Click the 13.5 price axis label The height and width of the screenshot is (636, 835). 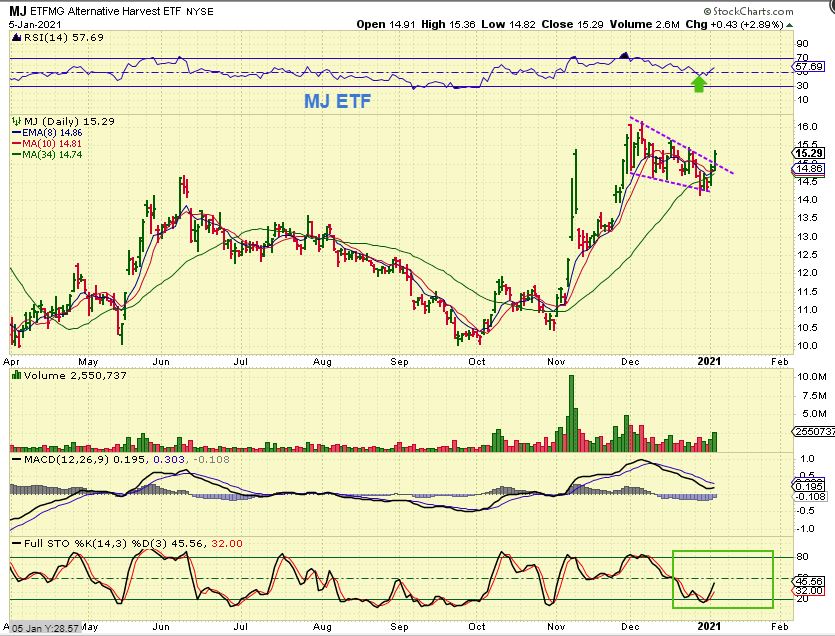pos(807,218)
